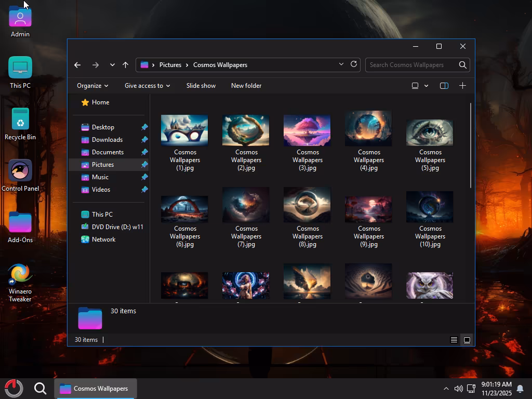Expand the address bar history dropdown
The width and height of the screenshot is (532, 399).
tap(341, 64)
